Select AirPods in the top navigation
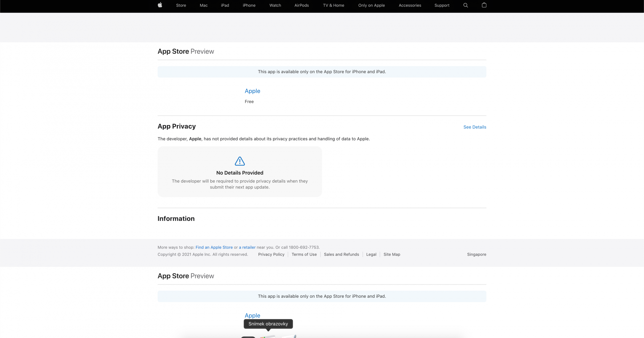This screenshot has height=338, width=644. point(302,5)
